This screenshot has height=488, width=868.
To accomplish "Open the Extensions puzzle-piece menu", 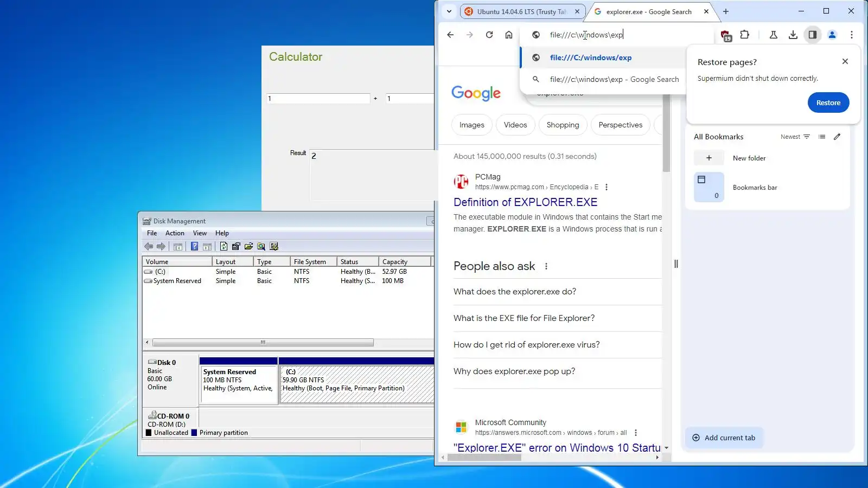I will click(x=745, y=35).
